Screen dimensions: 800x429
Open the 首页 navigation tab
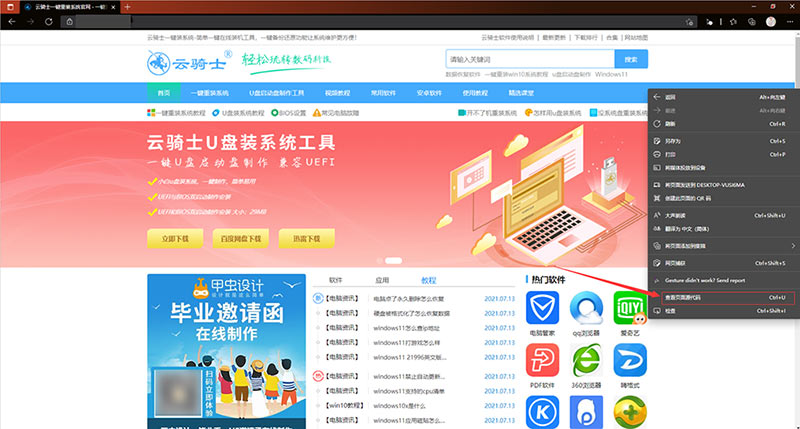[x=164, y=93]
